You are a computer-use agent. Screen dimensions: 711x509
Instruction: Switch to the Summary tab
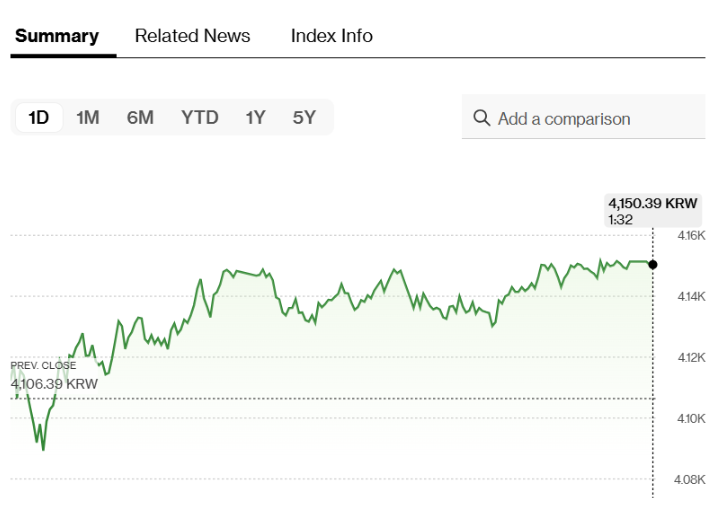pos(57,36)
